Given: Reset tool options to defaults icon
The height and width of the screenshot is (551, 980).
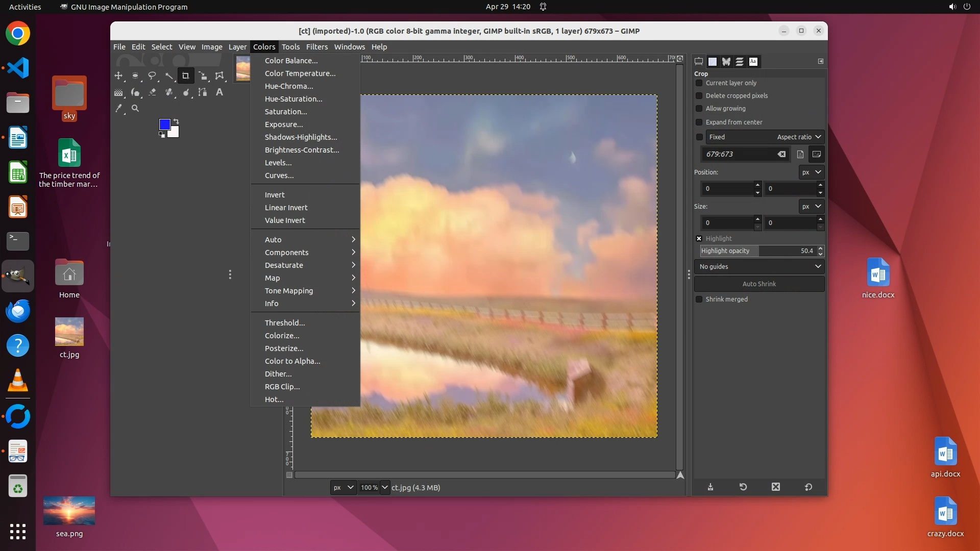Looking at the screenshot, I should (x=808, y=487).
